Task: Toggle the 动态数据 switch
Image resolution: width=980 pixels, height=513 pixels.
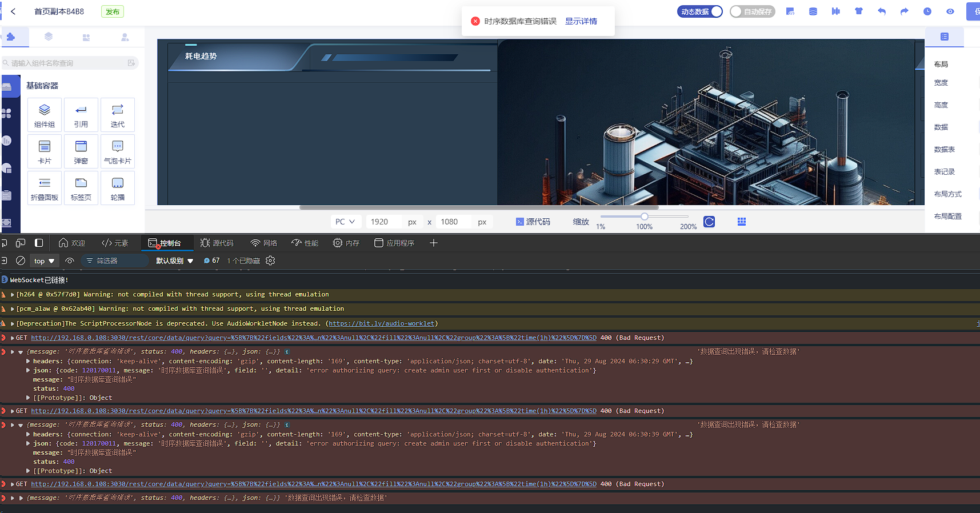Action: pos(700,11)
